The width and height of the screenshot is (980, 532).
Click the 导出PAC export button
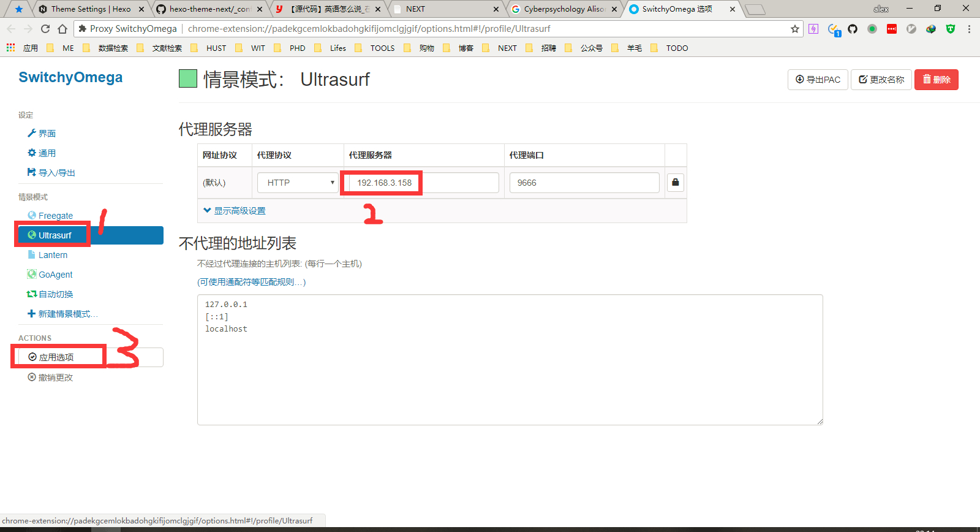[818, 80]
